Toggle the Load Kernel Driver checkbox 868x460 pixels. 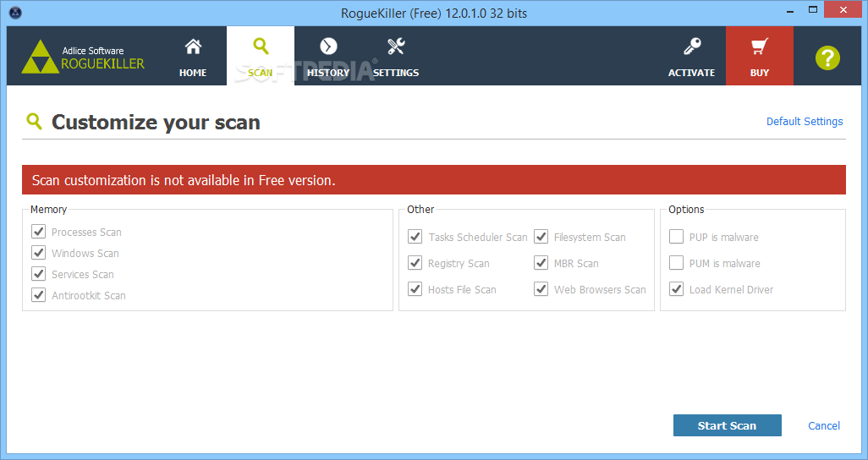point(676,288)
